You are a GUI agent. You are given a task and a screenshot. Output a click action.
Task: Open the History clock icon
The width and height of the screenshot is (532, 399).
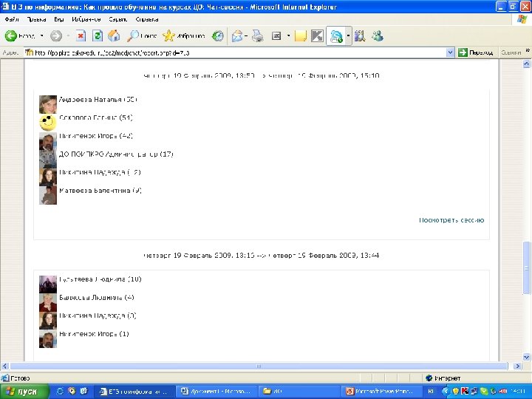217,35
